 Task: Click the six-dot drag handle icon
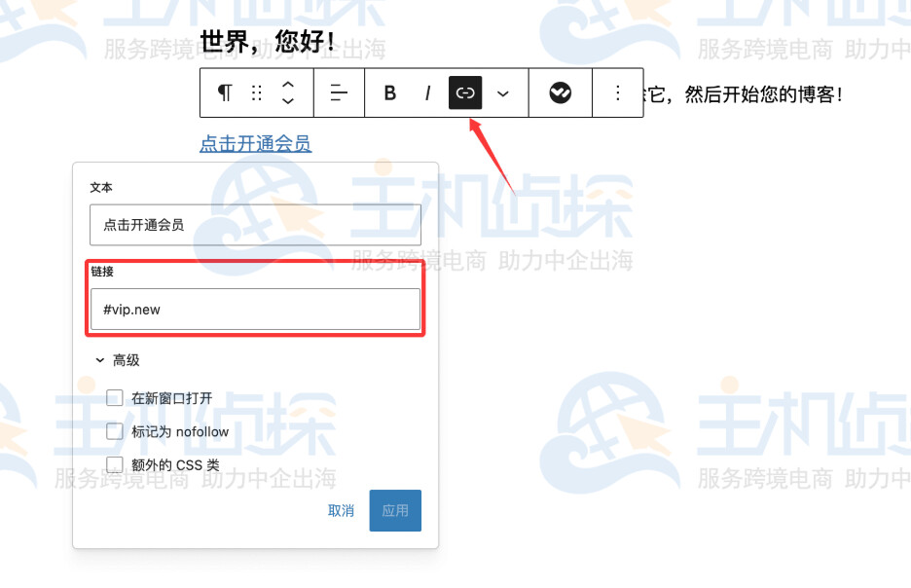256,92
